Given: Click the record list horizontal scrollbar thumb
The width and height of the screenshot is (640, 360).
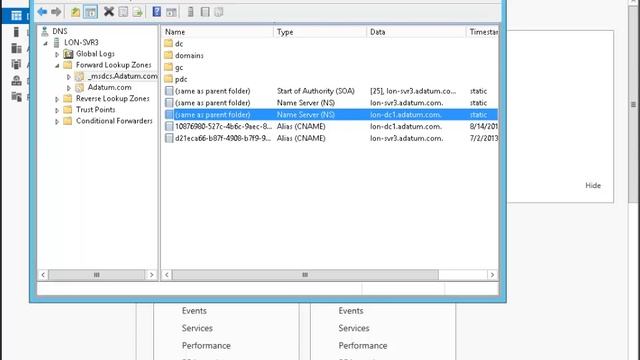Looking at the screenshot, I should (x=305, y=275).
